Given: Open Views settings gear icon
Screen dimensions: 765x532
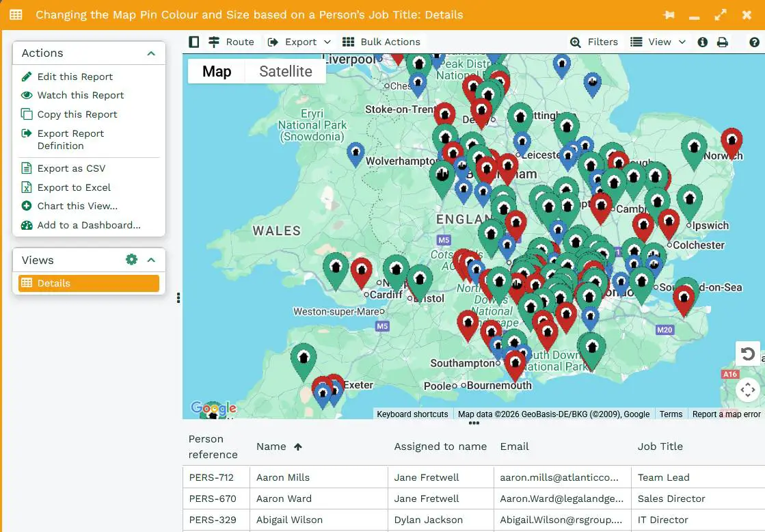Looking at the screenshot, I should point(131,260).
